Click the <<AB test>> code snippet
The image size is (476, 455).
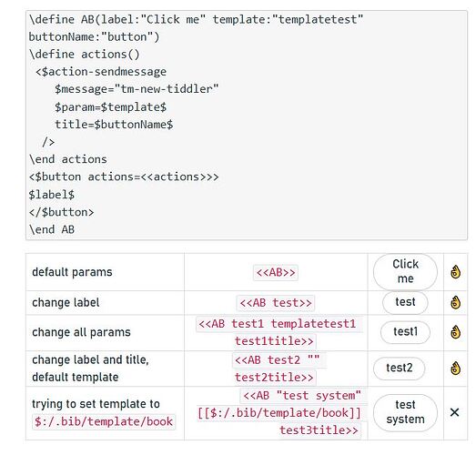276,303
